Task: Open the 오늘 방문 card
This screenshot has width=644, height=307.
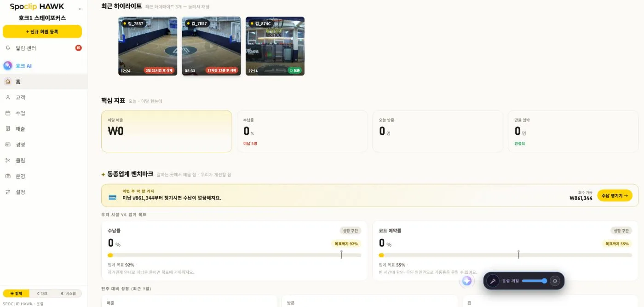Action: (437, 131)
